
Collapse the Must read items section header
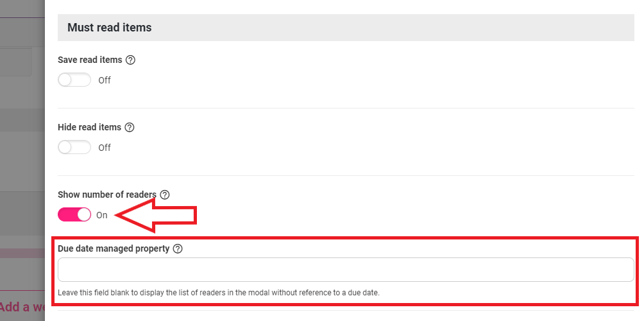(346, 28)
